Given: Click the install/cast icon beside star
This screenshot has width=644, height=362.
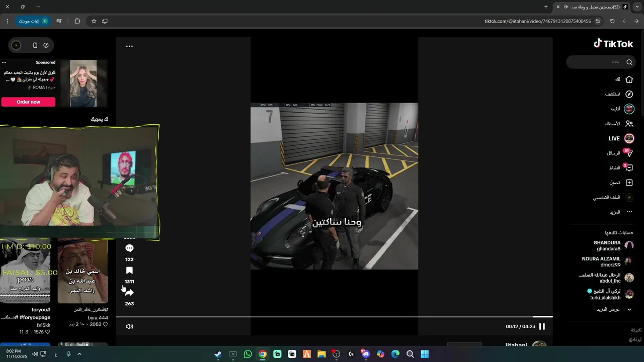Looking at the screenshot, I should click(x=105, y=21).
